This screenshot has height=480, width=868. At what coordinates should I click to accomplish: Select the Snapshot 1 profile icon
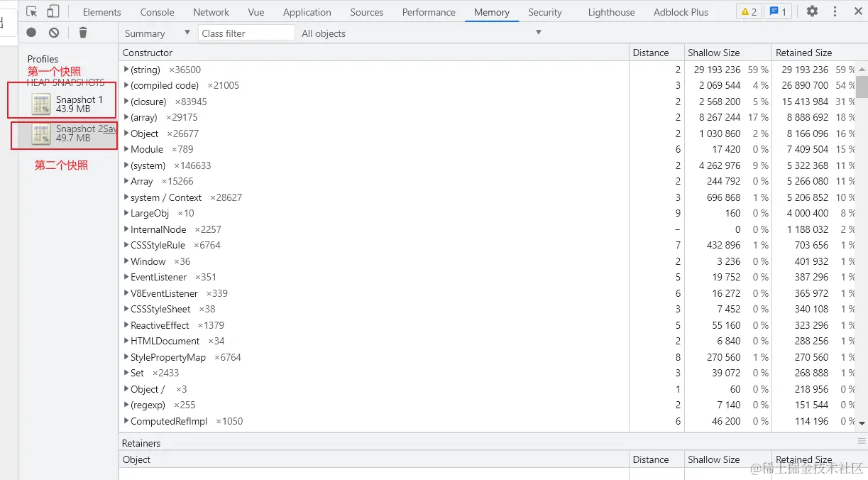coord(41,104)
